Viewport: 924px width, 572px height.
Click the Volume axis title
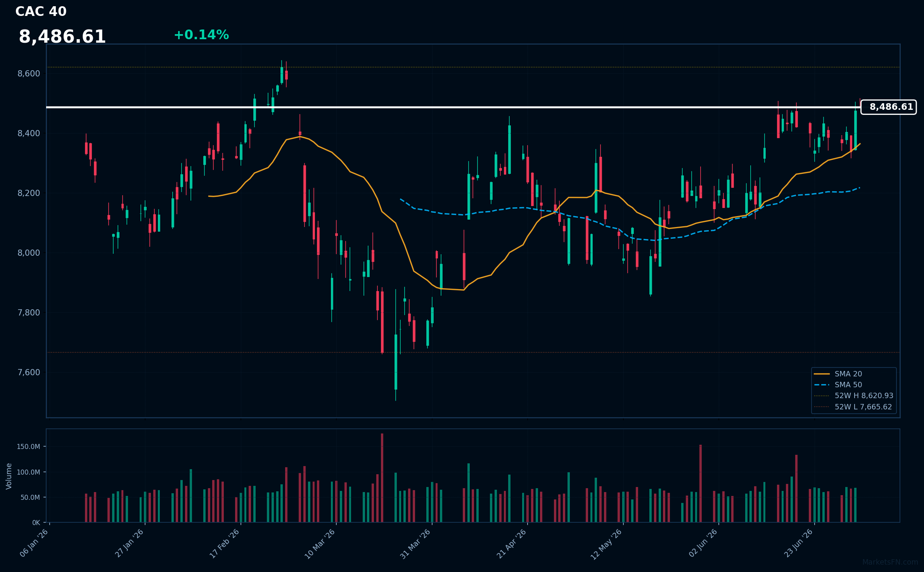point(9,476)
